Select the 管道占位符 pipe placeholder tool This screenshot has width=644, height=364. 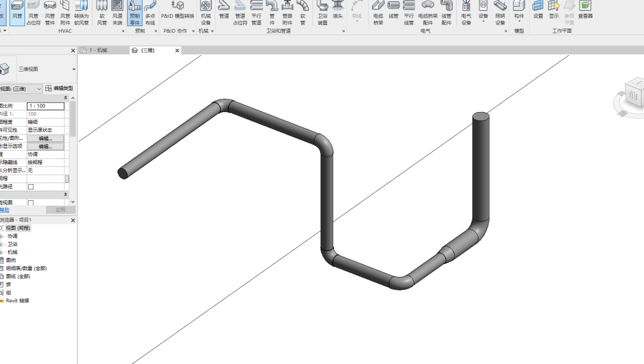(x=240, y=13)
